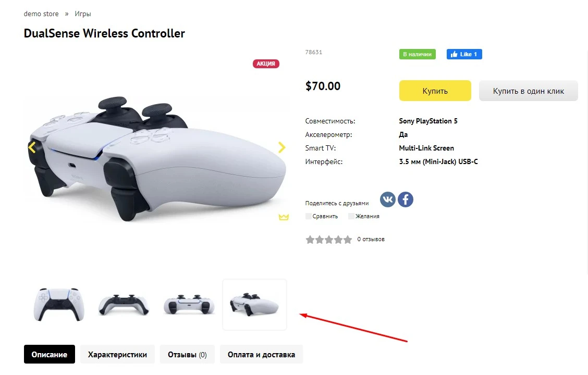Open the Отзывы (0) tab
This screenshot has width=588, height=375.
pyautogui.click(x=187, y=354)
